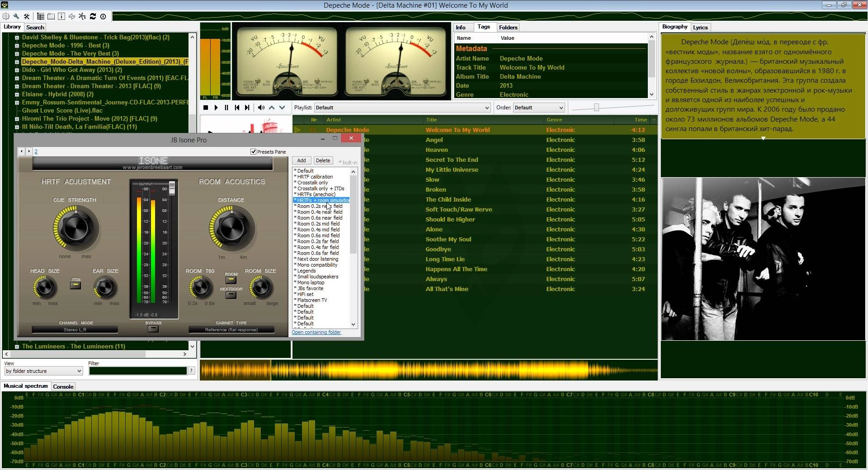
Task: Click the filter help question mark button
Action: click(192, 371)
